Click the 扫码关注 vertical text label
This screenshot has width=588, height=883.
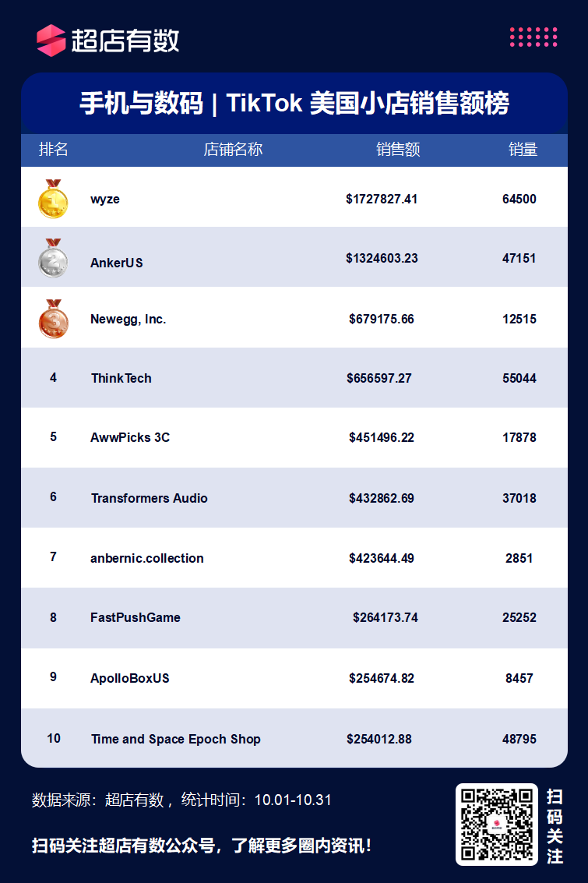[x=555, y=826]
